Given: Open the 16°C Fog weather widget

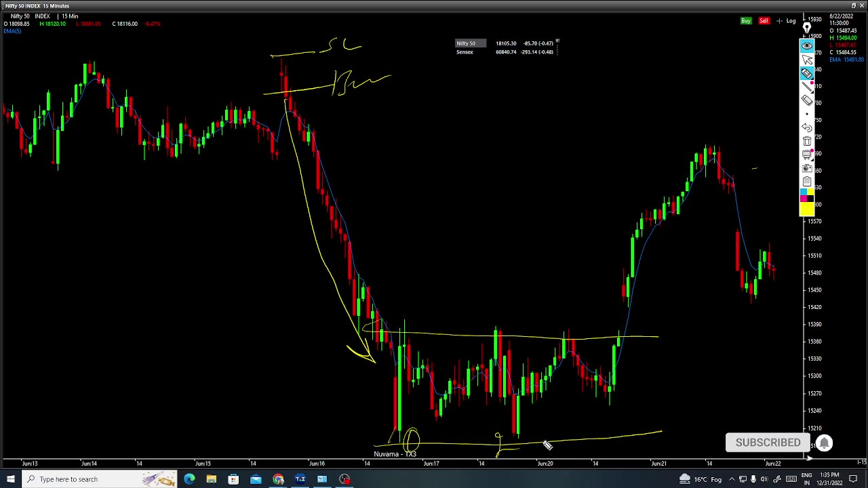Looking at the screenshot, I should [x=702, y=479].
